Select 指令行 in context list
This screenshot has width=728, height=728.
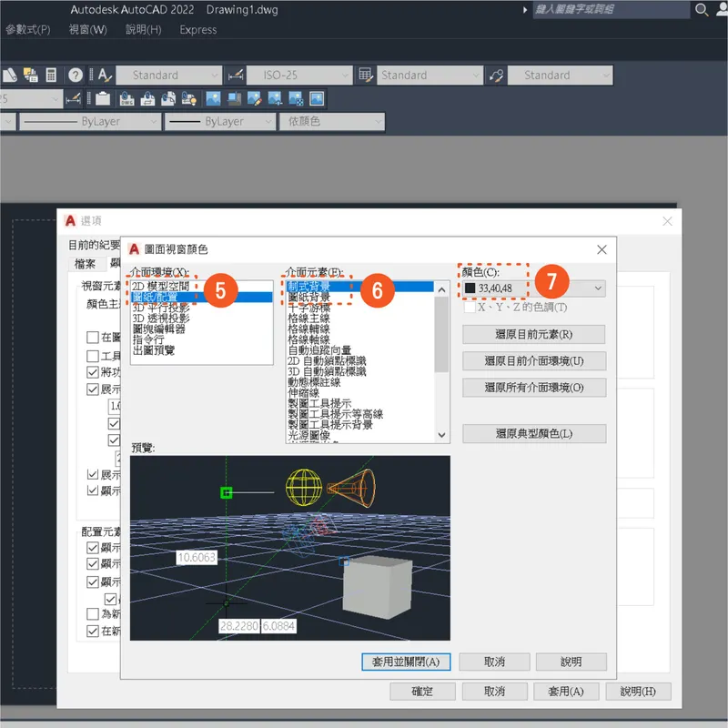tap(148, 339)
